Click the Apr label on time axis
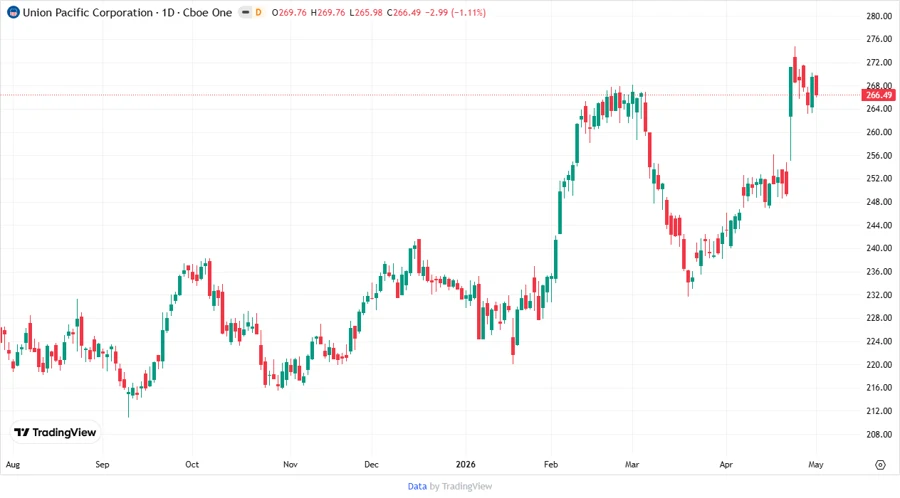This screenshot has height=498, width=900. coord(726,465)
